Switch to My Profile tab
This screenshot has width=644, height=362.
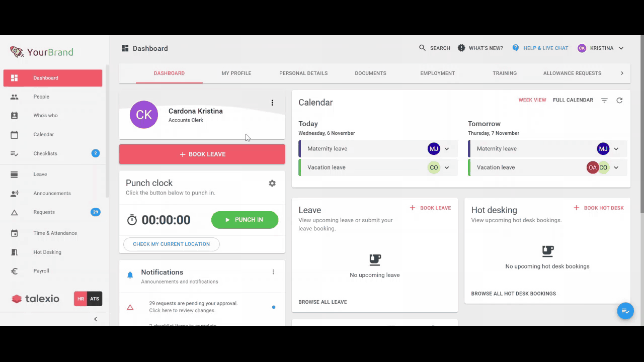pyautogui.click(x=236, y=73)
